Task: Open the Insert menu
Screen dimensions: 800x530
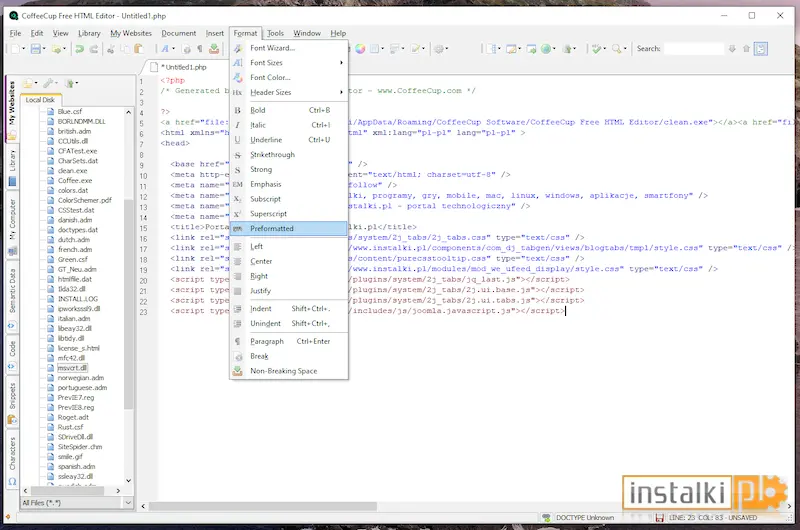Action: (215, 33)
